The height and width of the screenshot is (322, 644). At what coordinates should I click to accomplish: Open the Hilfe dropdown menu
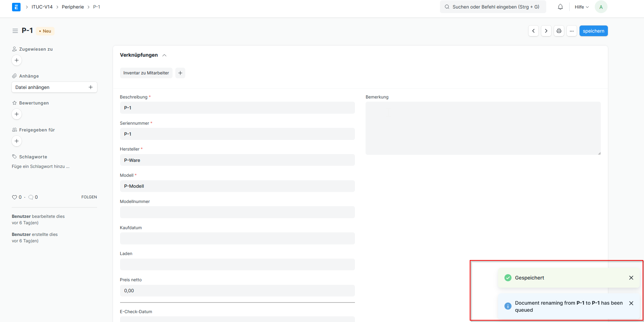[x=582, y=7]
